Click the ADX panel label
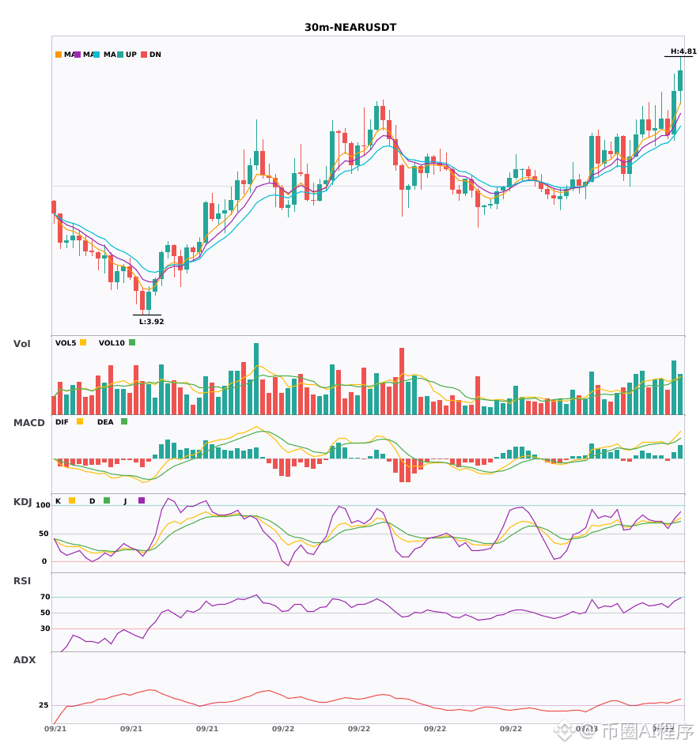Viewport: 700px width, 751px height. click(x=25, y=659)
